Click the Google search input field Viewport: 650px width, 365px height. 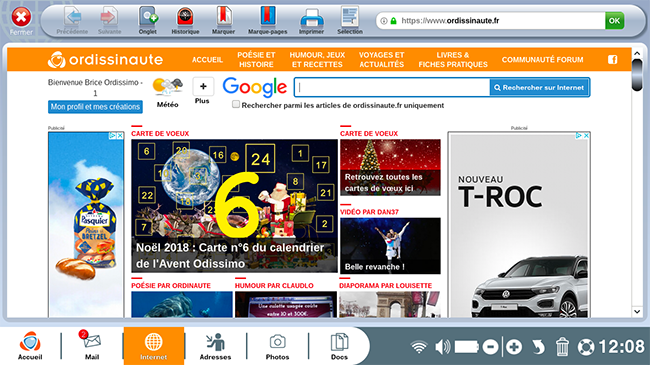point(392,88)
